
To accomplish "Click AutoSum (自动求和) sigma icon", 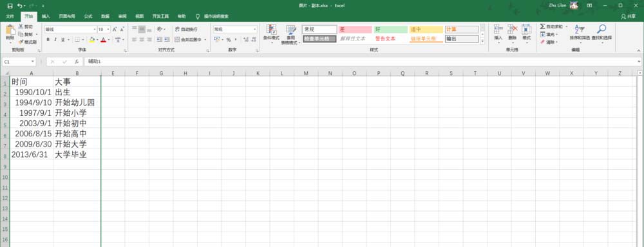I will (x=542, y=26).
